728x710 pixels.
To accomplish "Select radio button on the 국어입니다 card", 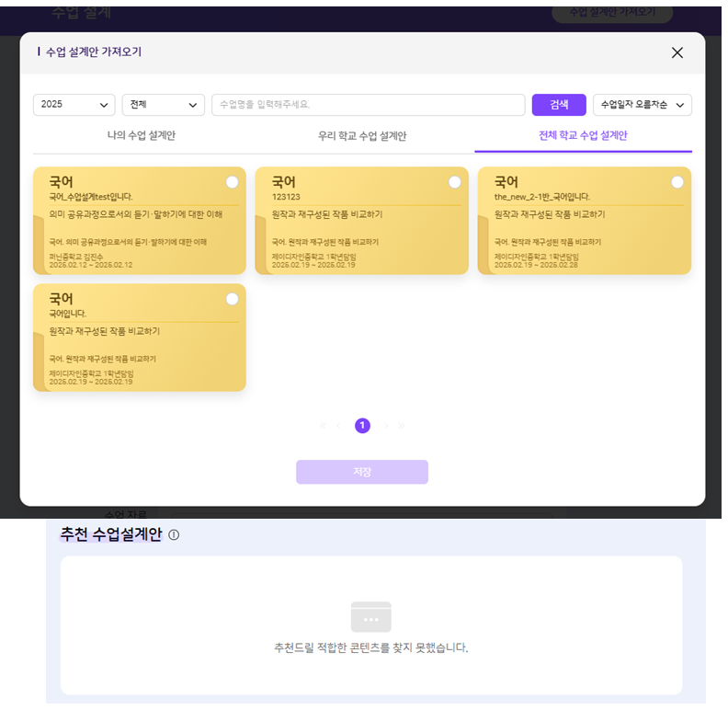I will click(x=232, y=299).
